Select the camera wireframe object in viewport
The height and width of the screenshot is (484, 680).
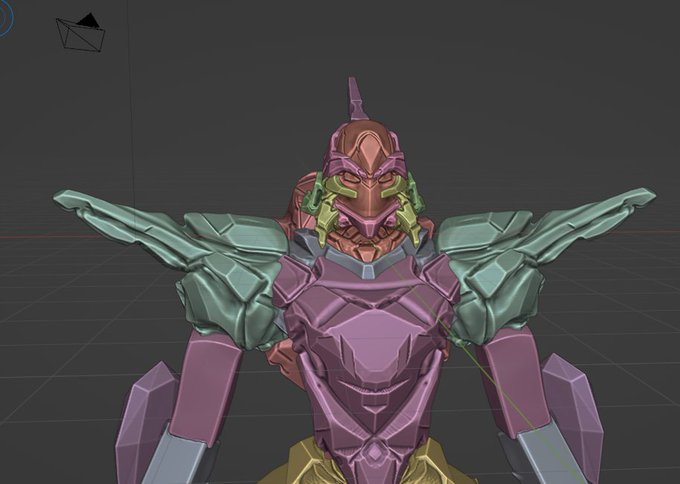81,33
